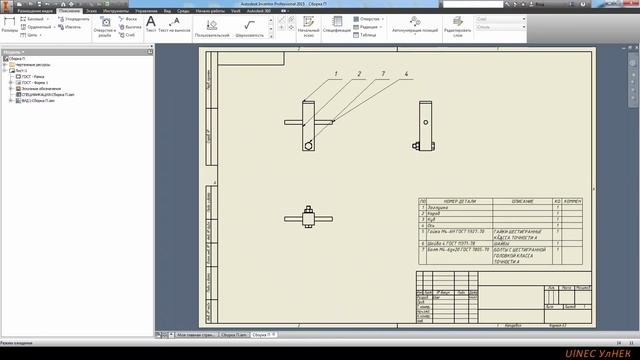Click the Inventor application logo button

(6, 6)
